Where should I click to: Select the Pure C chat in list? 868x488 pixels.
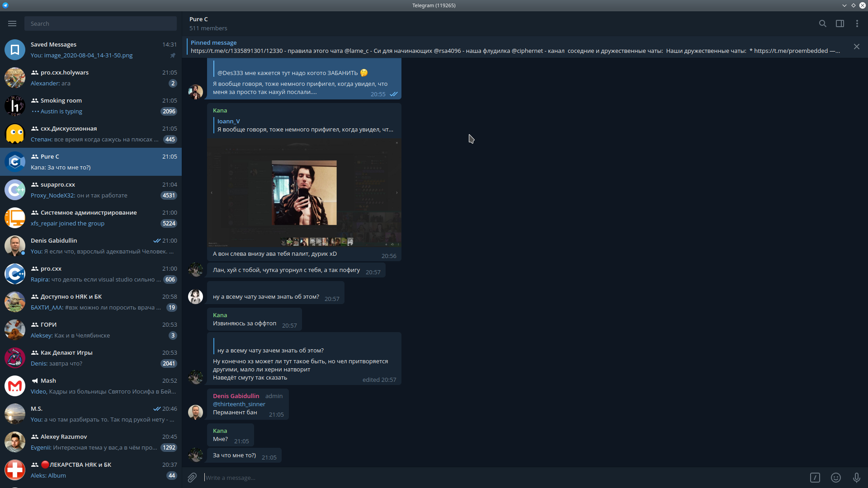[x=91, y=162]
